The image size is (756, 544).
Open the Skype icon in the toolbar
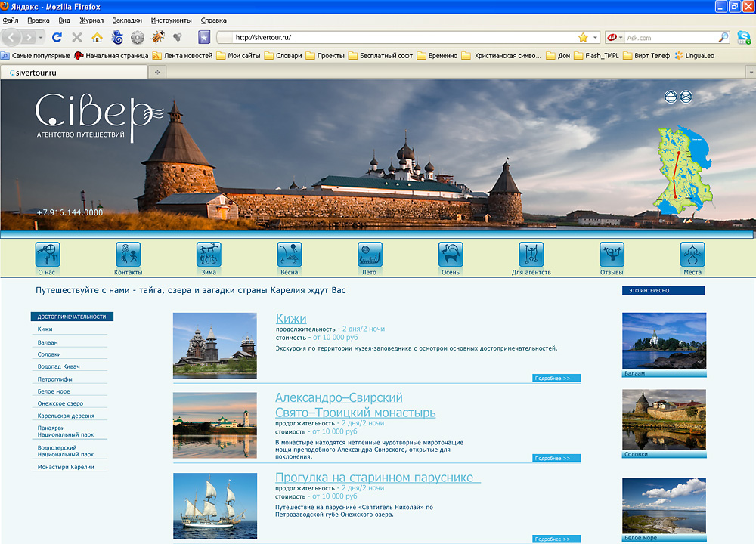(x=744, y=37)
